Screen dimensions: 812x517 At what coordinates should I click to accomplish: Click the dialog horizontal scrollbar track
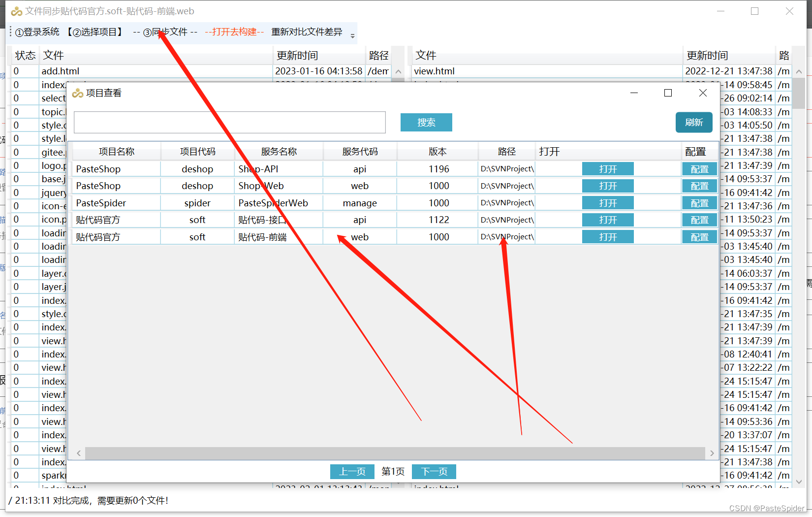coord(395,453)
